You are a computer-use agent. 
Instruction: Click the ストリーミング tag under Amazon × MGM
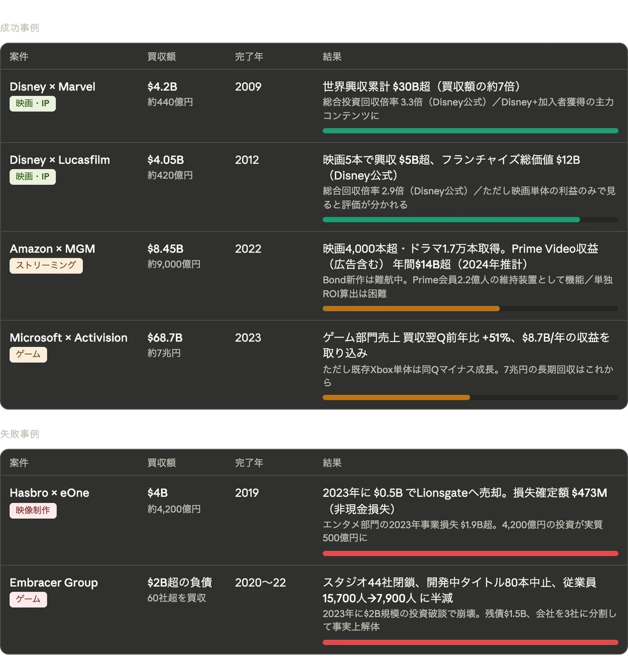pyautogui.click(x=46, y=266)
